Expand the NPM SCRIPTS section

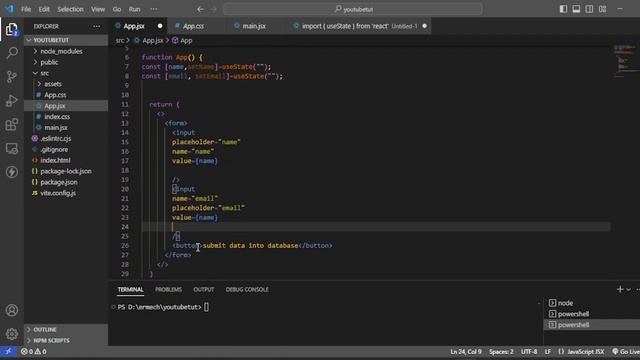(x=66, y=340)
